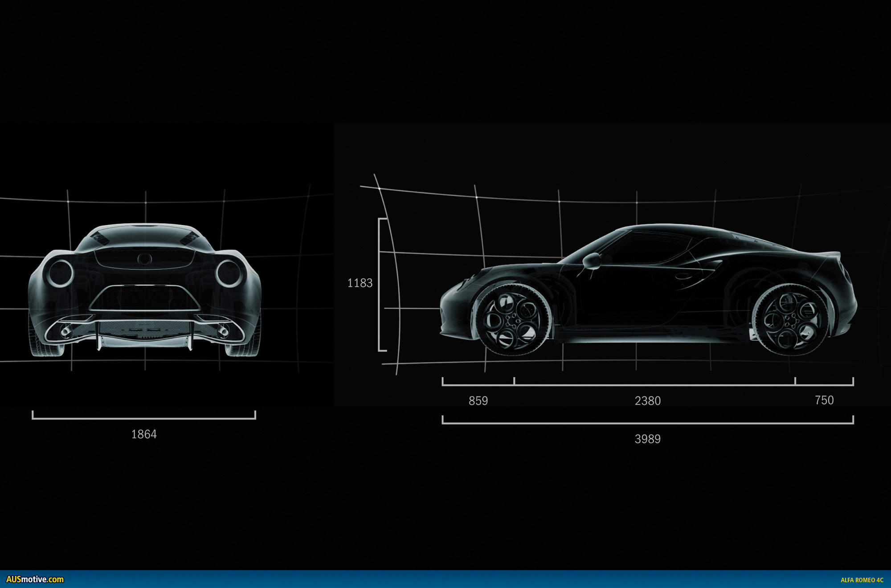Click the 859 front overhang label
Viewport: 891px width, 588px height.
tap(478, 401)
